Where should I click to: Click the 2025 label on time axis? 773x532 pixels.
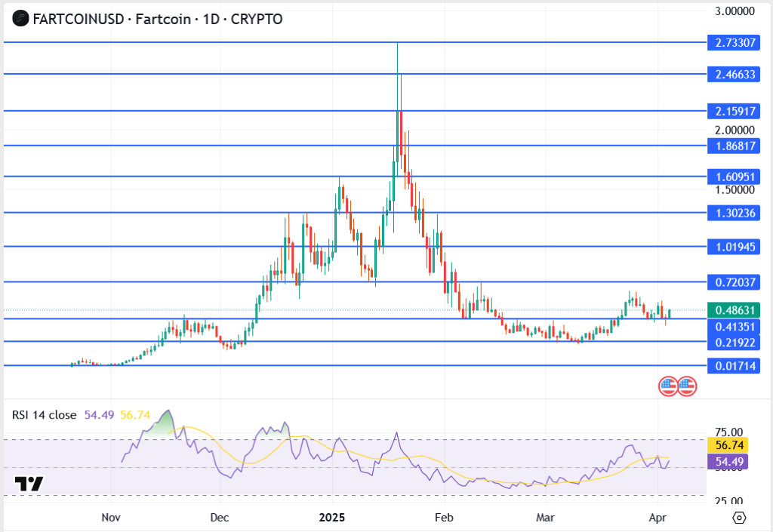[x=331, y=518]
